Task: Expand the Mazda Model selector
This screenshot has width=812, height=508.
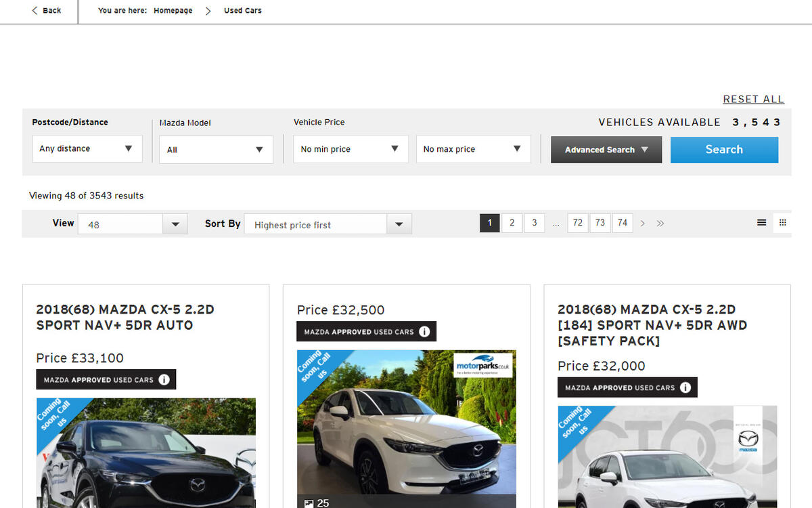Action: [215, 149]
